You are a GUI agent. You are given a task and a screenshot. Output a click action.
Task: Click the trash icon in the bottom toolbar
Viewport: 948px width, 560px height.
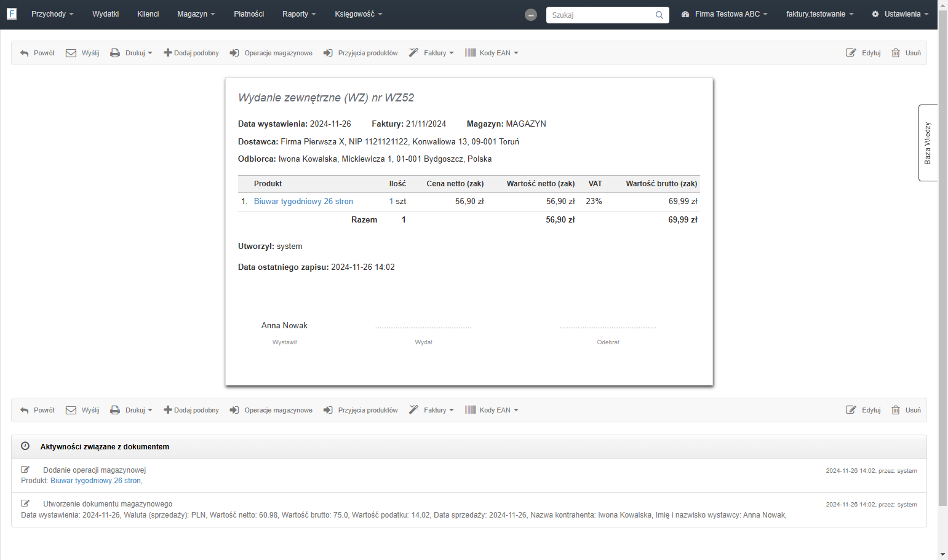(896, 410)
